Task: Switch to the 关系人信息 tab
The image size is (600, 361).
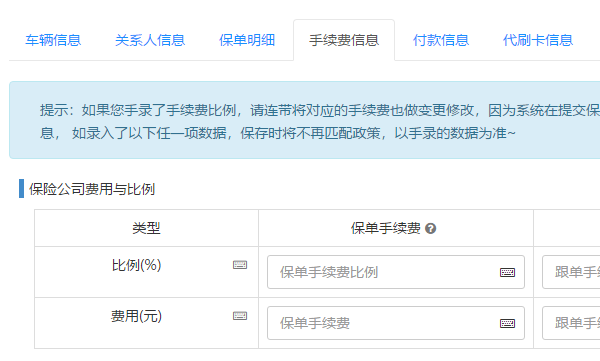Action: pyautogui.click(x=150, y=40)
